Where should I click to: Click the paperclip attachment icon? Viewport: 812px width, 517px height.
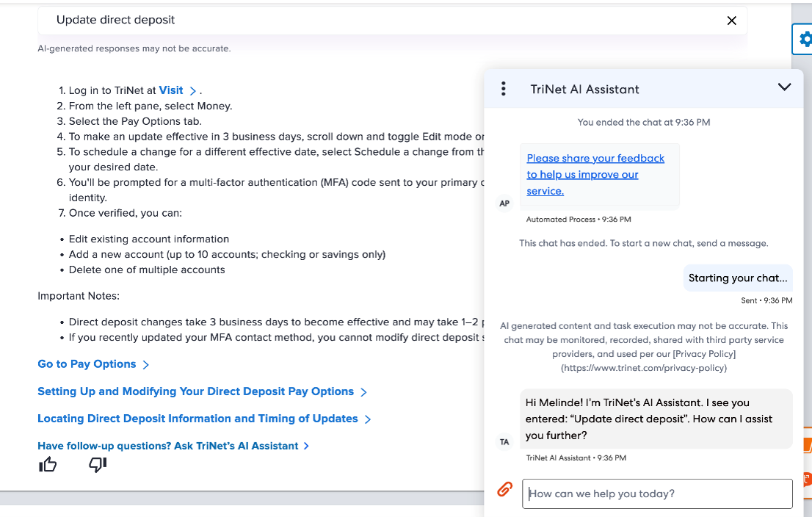click(x=505, y=489)
